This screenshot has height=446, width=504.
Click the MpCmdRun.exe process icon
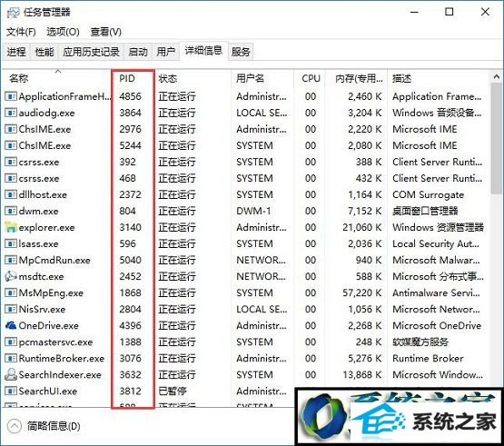(11, 260)
